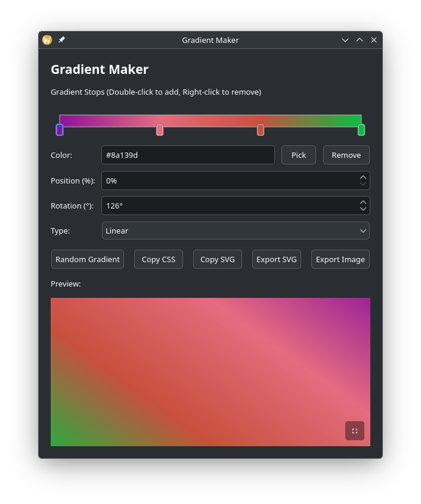Increase the Rotation angle with up arrow

pos(363,202)
